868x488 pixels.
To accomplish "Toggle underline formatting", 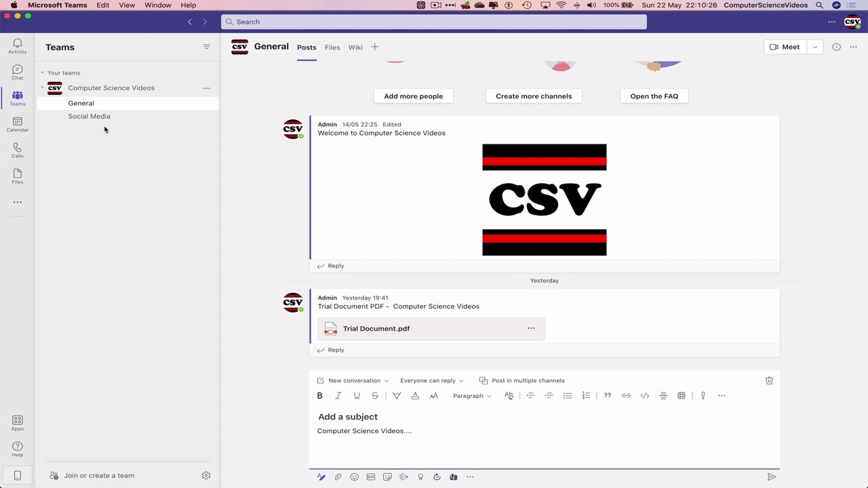I will pos(357,396).
